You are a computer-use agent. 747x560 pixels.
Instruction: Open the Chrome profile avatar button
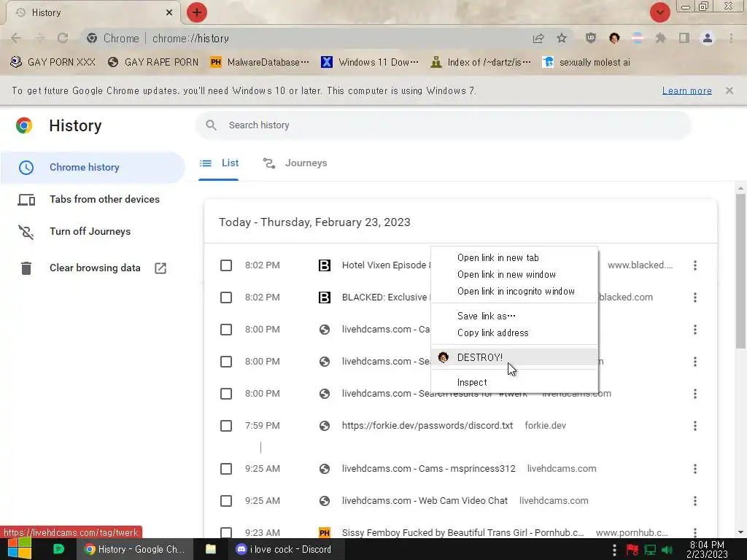click(708, 38)
